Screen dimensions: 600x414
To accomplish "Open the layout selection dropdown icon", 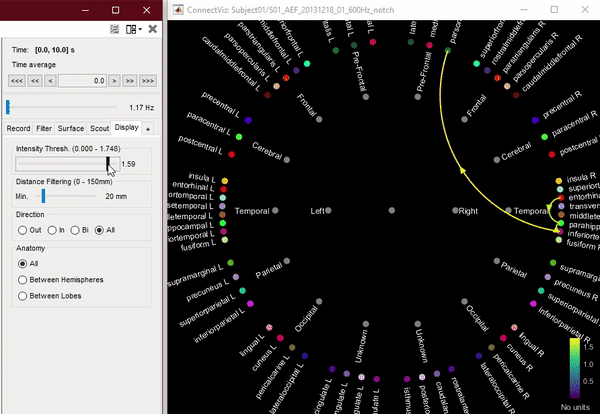I will coord(133,29).
